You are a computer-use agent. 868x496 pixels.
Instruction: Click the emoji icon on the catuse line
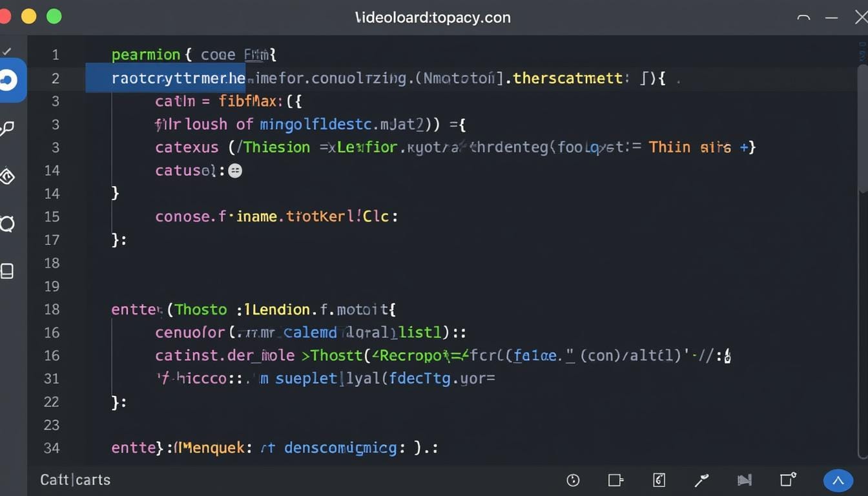click(235, 170)
